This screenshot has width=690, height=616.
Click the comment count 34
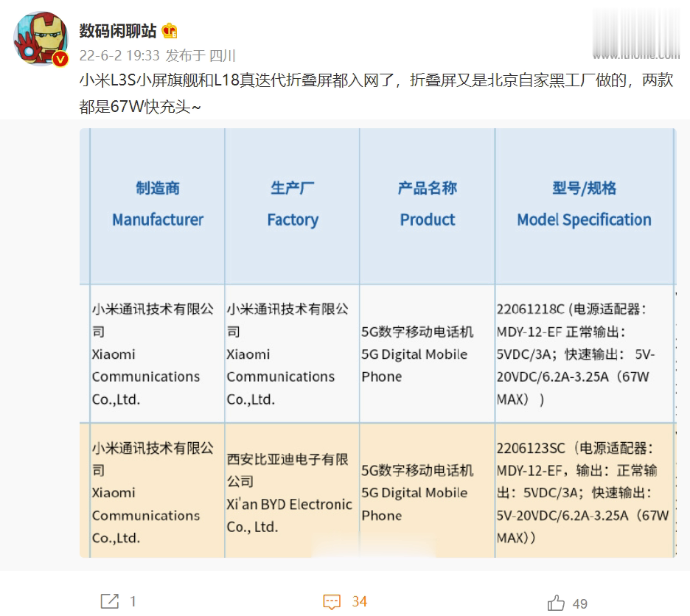[360, 601]
